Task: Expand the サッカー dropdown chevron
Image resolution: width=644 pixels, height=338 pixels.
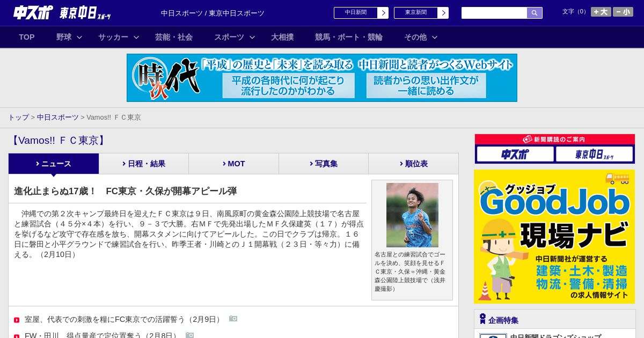Action: pyautogui.click(x=136, y=37)
